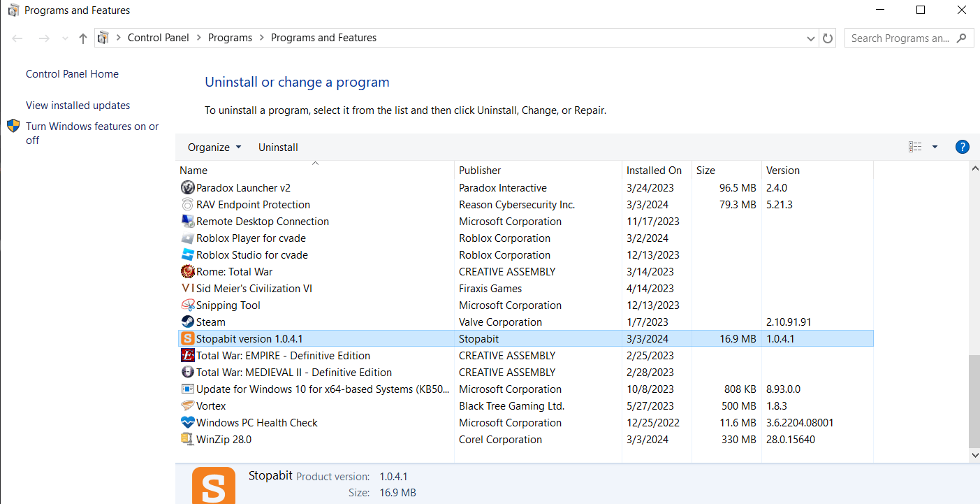Open Turn Windows features on or off
This screenshot has width=980, height=504.
[x=92, y=133]
